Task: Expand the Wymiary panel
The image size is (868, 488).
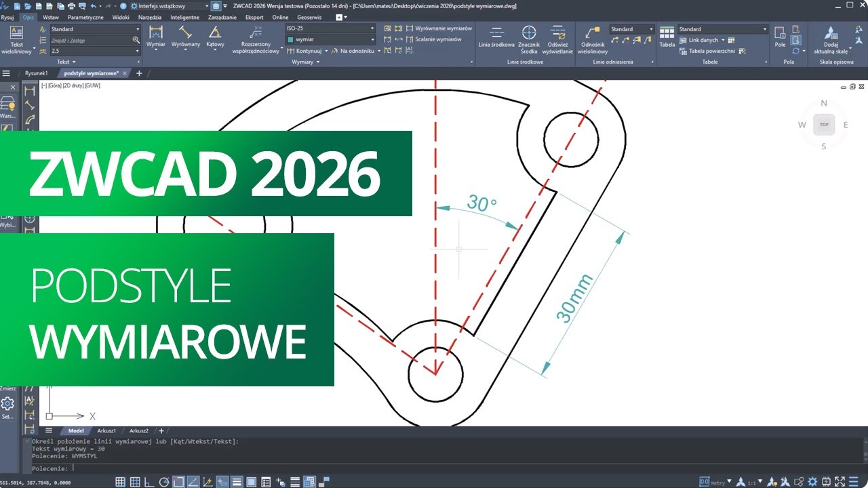Action: tap(306, 62)
